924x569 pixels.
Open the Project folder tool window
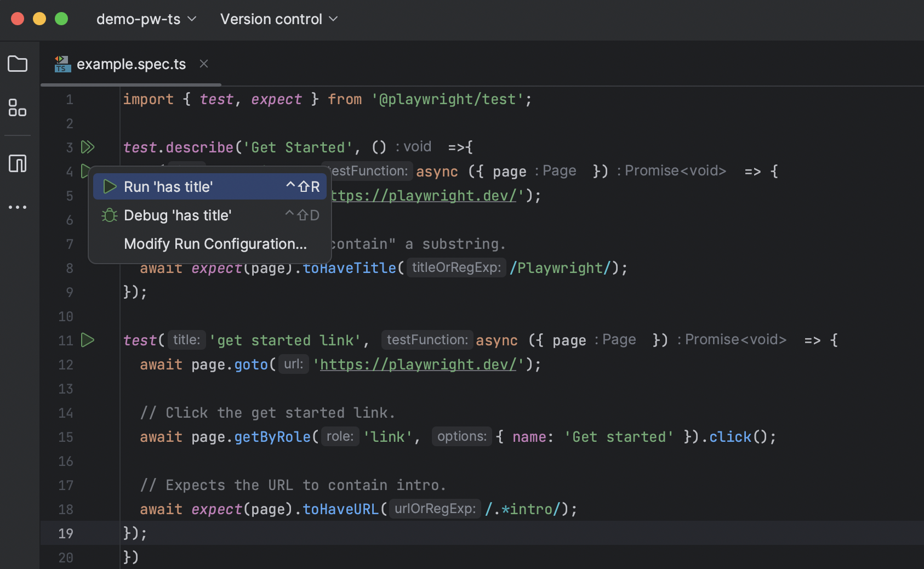[x=18, y=64]
